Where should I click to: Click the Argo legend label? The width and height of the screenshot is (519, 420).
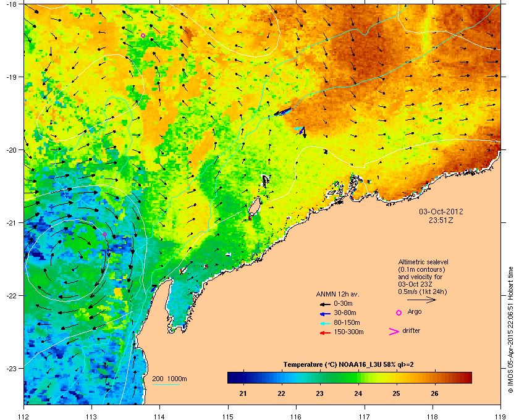(415, 312)
